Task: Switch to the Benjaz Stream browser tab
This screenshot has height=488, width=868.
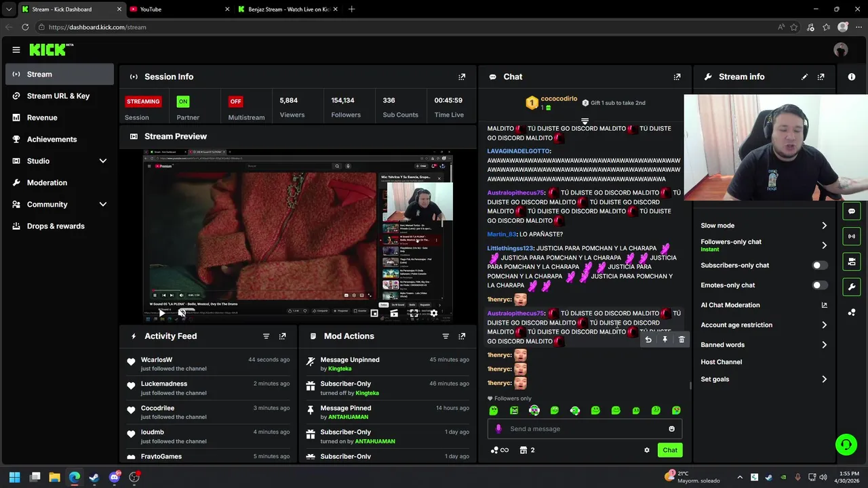Action: [288, 9]
